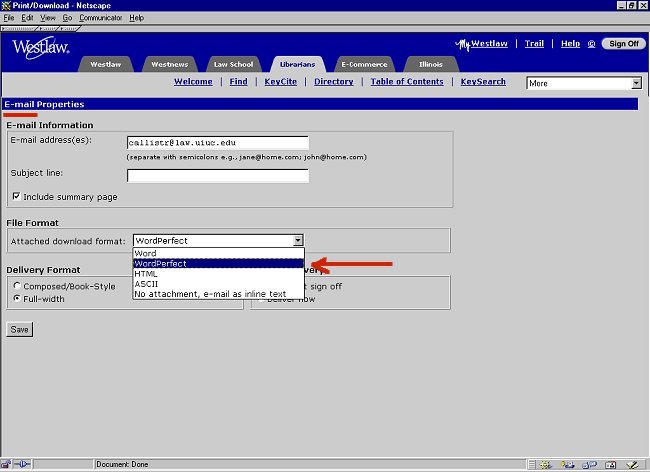Switch to the Law School tab
The image size is (650, 472).
coord(232,64)
